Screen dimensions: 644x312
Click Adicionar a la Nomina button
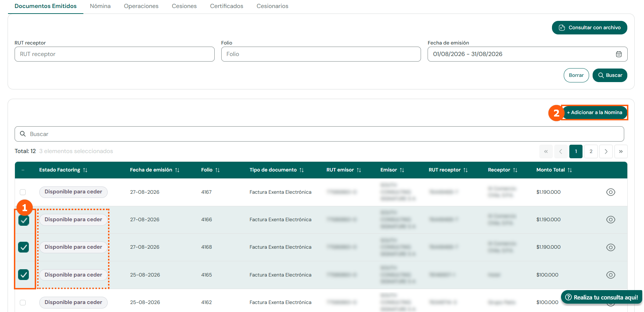coord(594,112)
